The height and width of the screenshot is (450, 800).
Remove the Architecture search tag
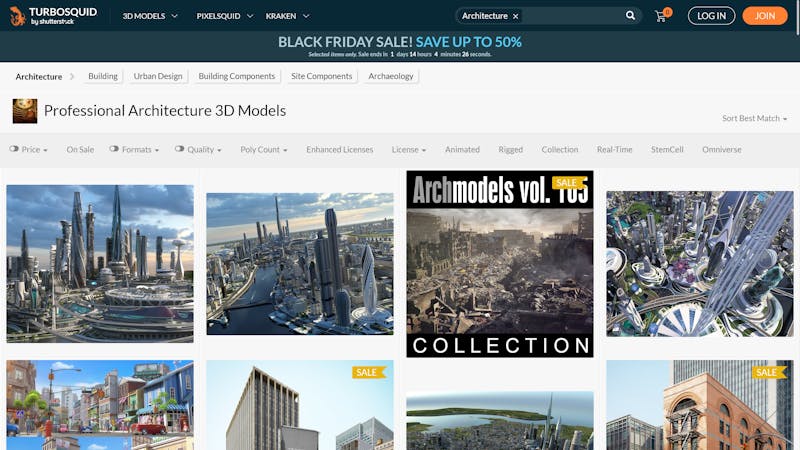coord(516,16)
